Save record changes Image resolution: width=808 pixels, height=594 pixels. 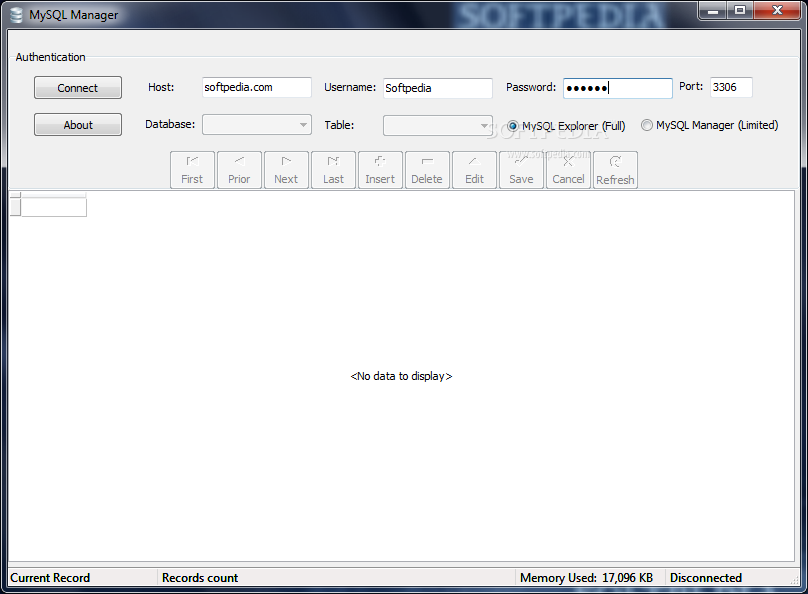coord(521,170)
